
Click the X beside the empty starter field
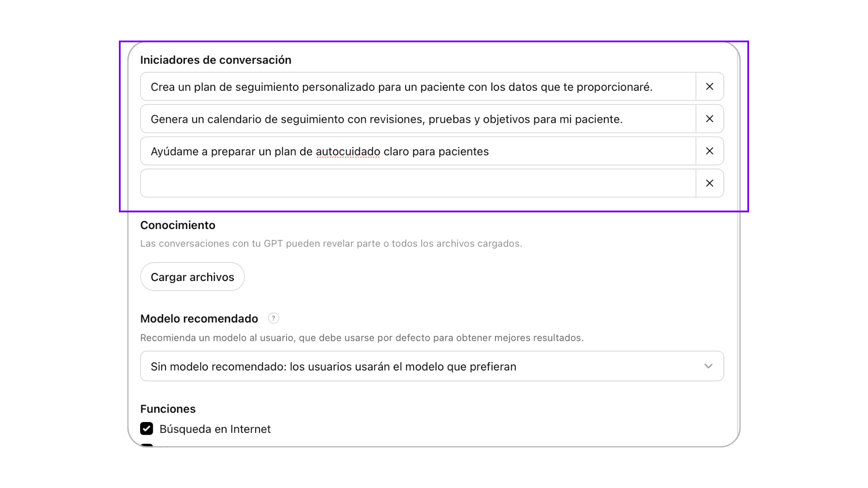point(709,183)
